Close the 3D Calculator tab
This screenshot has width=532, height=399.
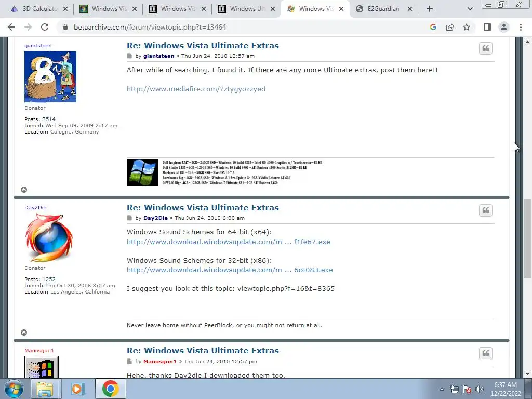pyautogui.click(x=65, y=9)
